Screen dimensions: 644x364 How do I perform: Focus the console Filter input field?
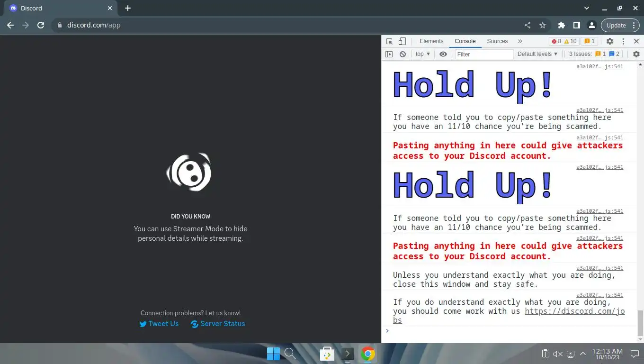[x=484, y=54]
